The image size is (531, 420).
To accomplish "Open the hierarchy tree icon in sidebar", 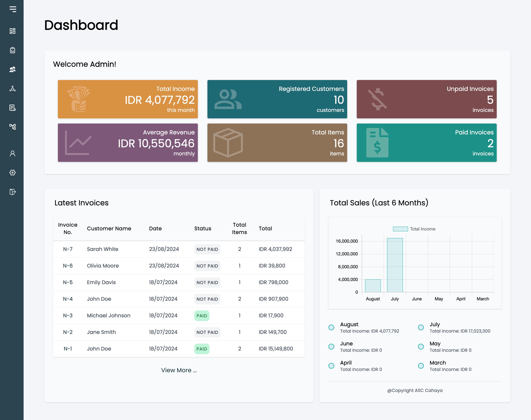I will point(13,127).
